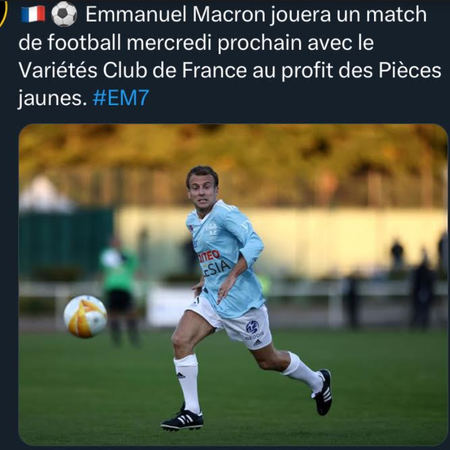Click the Adidas crest on the jersey chest
Viewport: 450px width, 450px height.
(x=211, y=229)
